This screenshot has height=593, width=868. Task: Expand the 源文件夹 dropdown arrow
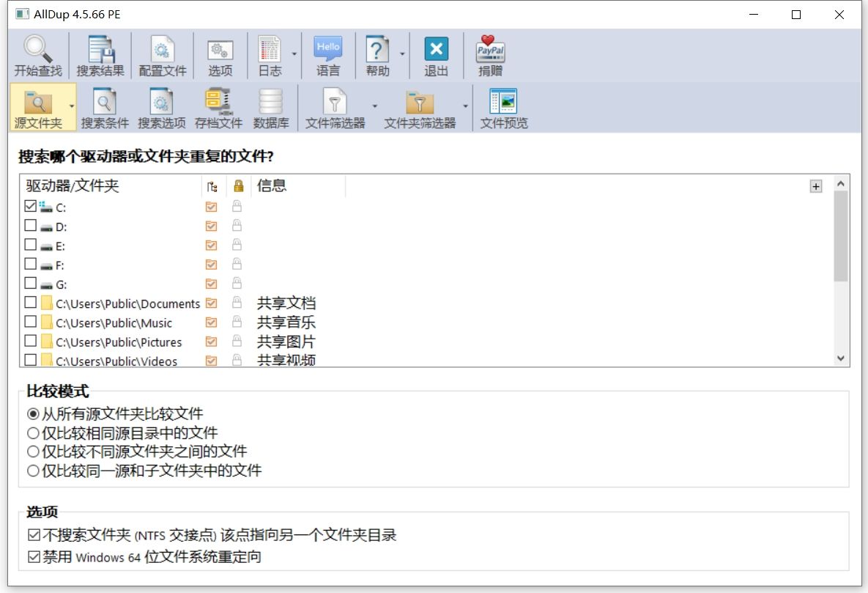(71, 106)
